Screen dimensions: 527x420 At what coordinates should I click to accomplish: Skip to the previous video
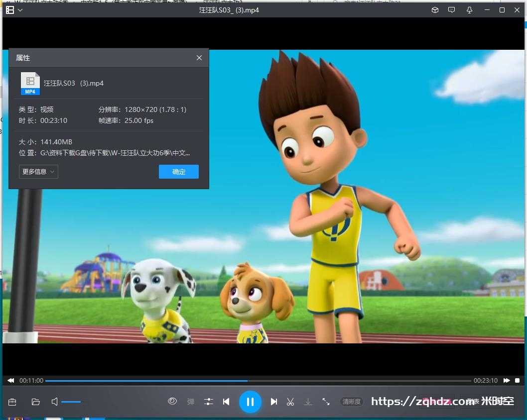[226, 402]
